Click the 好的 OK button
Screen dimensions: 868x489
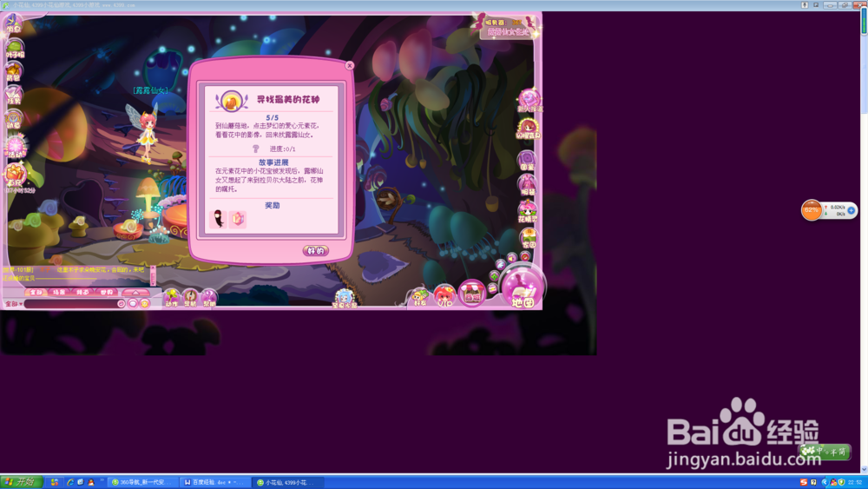pos(316,250)
